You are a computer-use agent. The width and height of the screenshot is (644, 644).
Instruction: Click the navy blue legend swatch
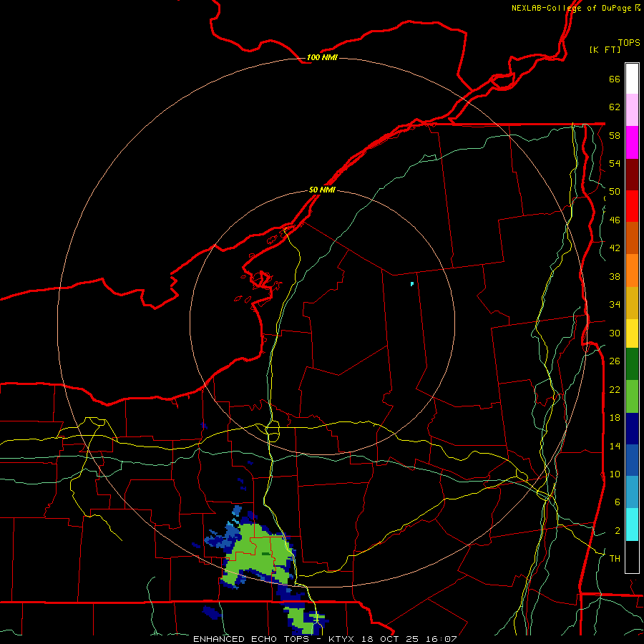click(x=632, y=429)
